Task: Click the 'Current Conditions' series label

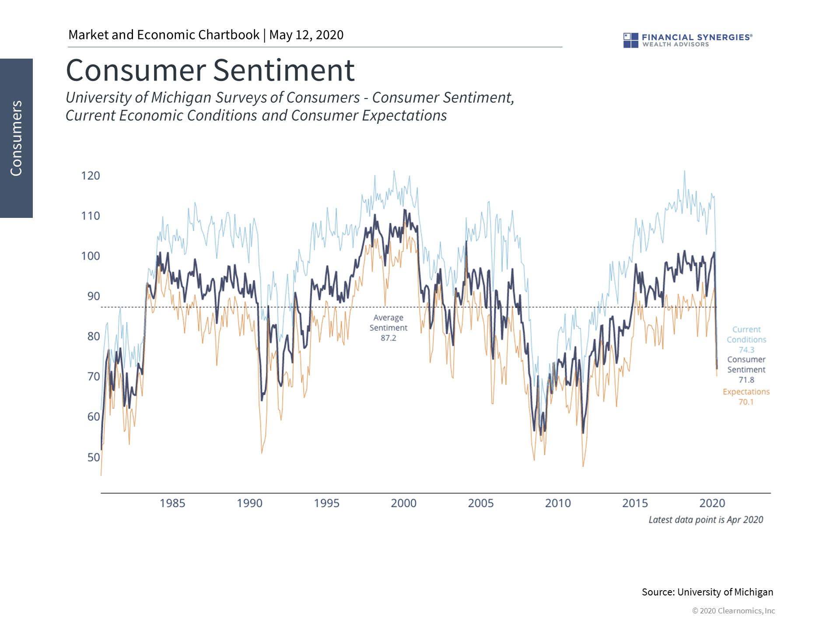Action: click(x=746, y=335)
